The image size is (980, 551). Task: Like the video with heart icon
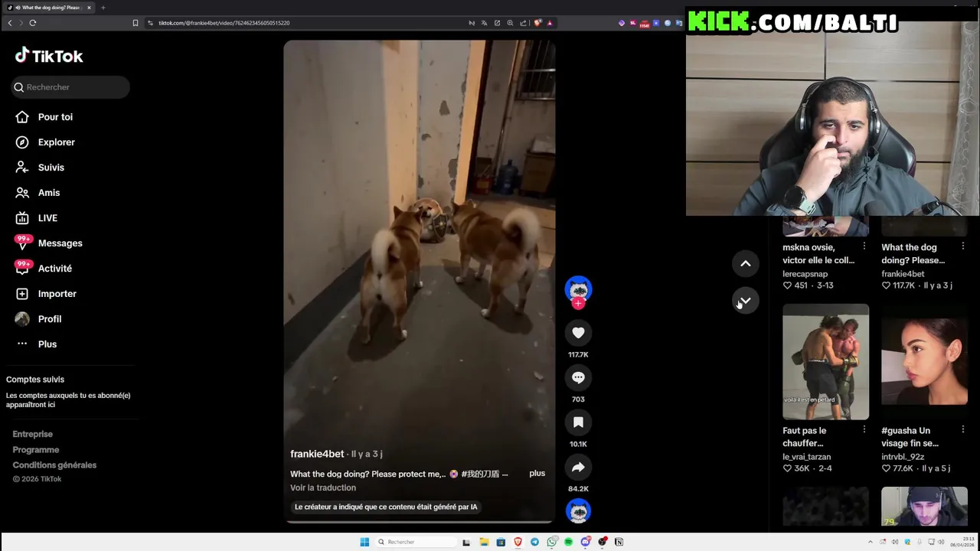point(578,333)
